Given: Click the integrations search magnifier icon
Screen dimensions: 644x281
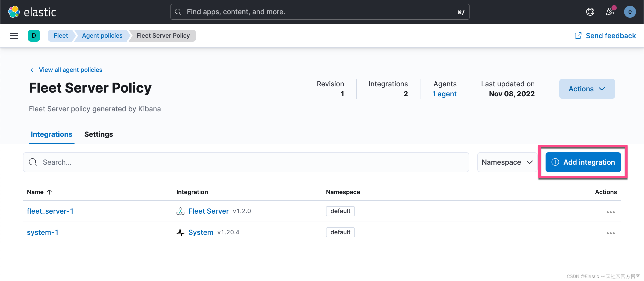Looking at the screenshot, I should coord(33,162).
